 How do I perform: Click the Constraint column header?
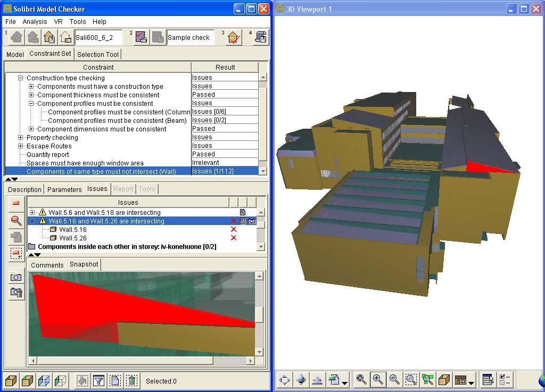tap(98, 68)
